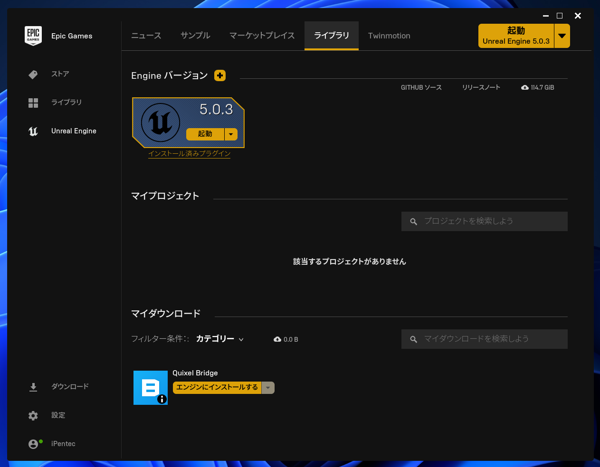
Task: Click the Epic Games logo icon
Action: click(x=33, y=36)
